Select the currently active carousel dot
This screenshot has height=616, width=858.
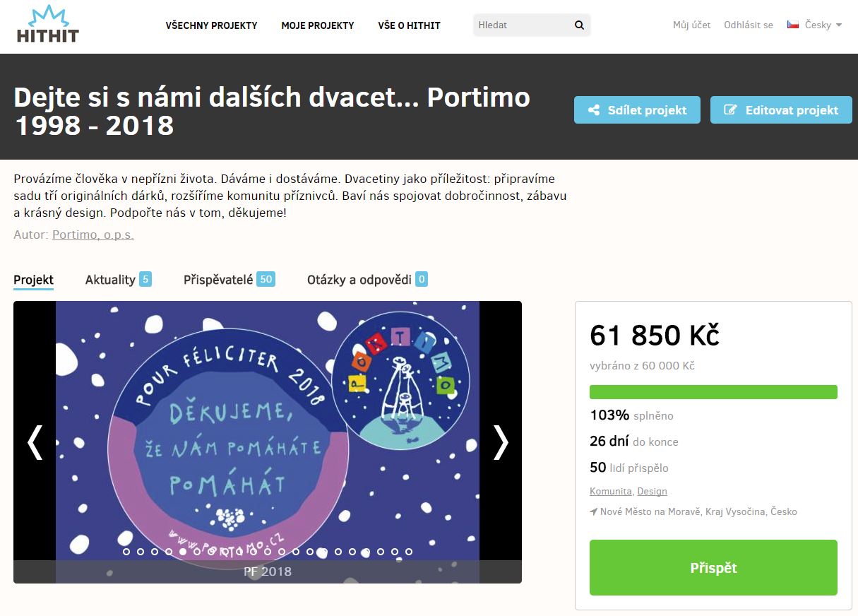point(183,552)
